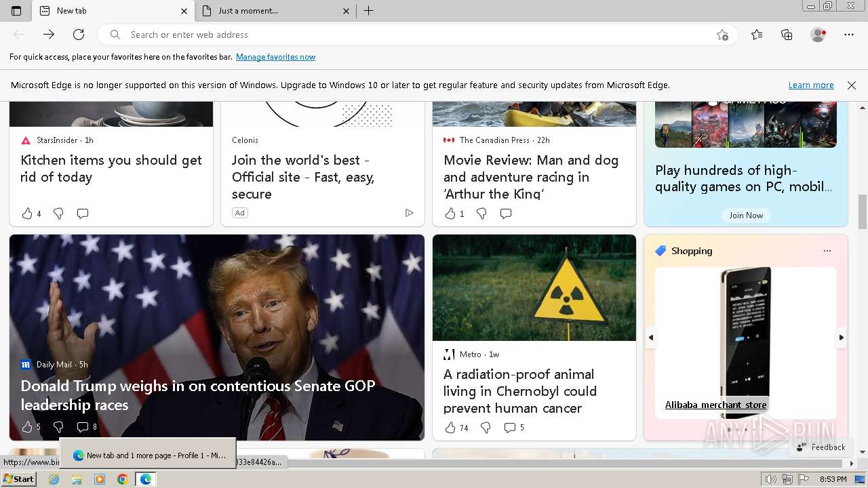Launch Google Chrome from taskbar
Image resolution: width=868 pixels, height=488 pixels.
coord(122,479)
